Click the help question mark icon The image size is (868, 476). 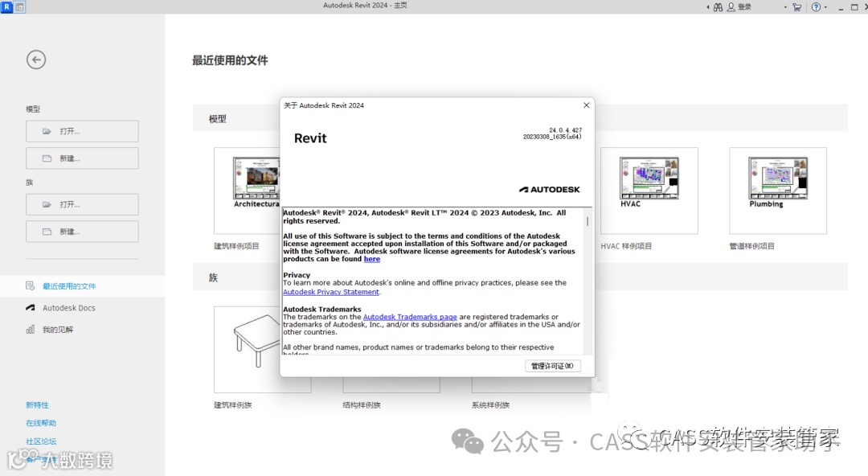click(816, 7)
